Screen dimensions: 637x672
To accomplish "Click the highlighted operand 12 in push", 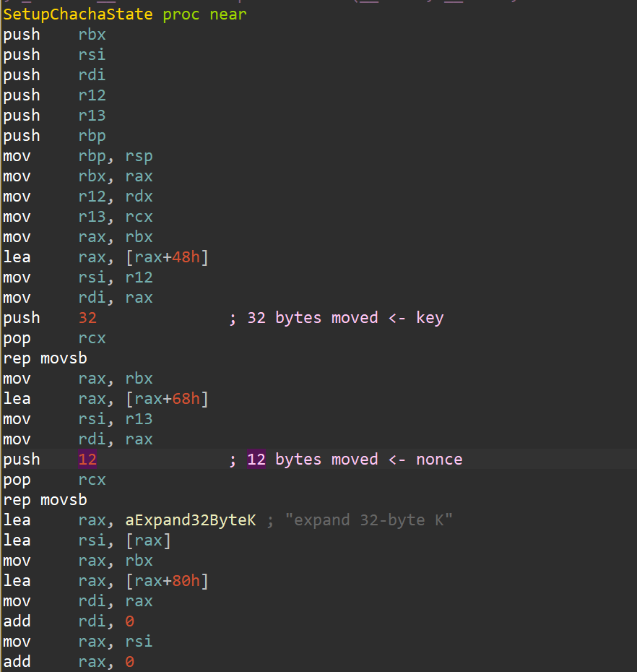I will coord(87,460).
